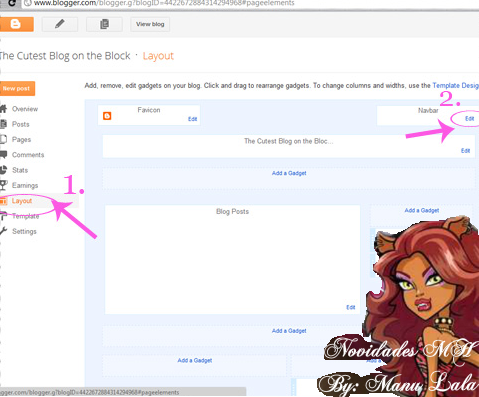
Task: Open Comments in the sidebar
Action: pos(28,155)
